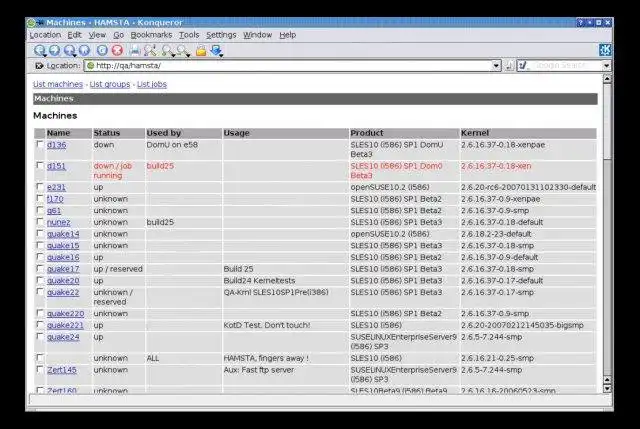The image size is (640, 429).
Task: Tick the checkbox for Zerl145
Action: point(40,369)
